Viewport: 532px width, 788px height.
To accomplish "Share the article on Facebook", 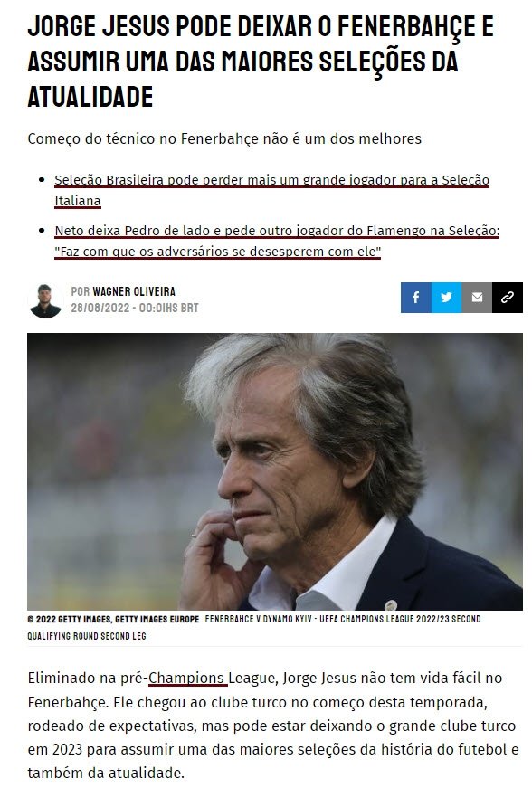I will (416, 298).
